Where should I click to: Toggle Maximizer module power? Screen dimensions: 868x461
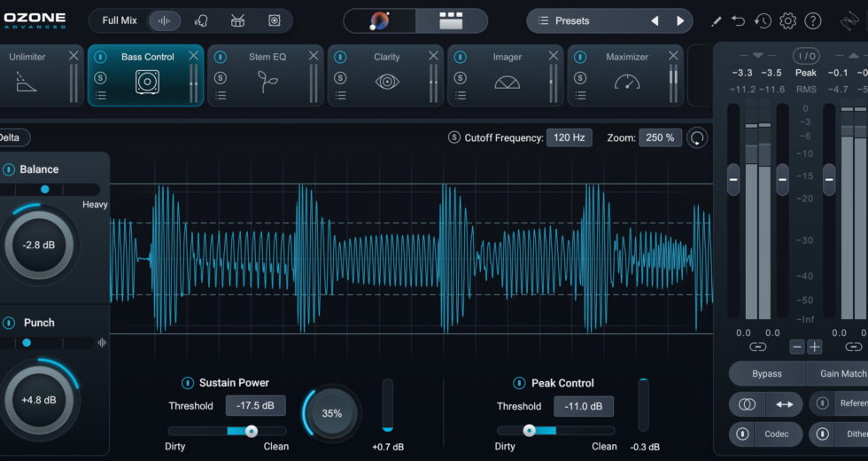[580, 57]
